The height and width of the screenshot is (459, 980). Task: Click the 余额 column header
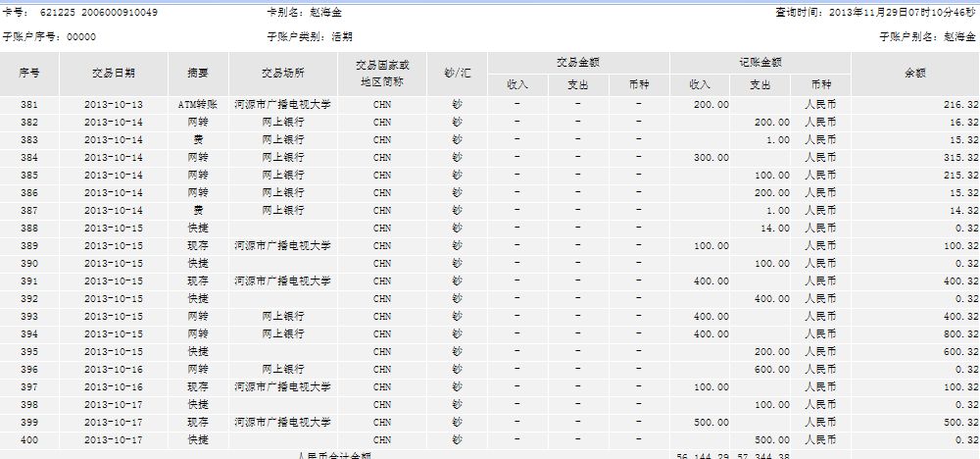tap(915, 74)
